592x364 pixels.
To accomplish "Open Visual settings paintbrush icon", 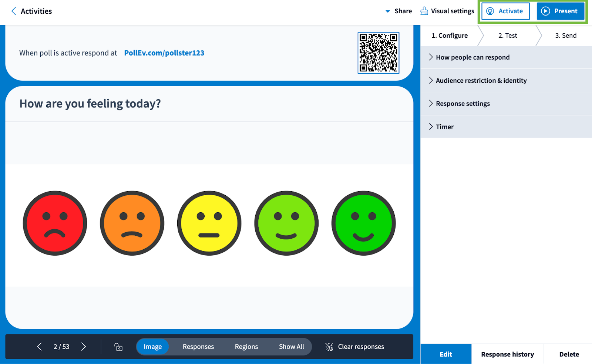I will 424,11.
